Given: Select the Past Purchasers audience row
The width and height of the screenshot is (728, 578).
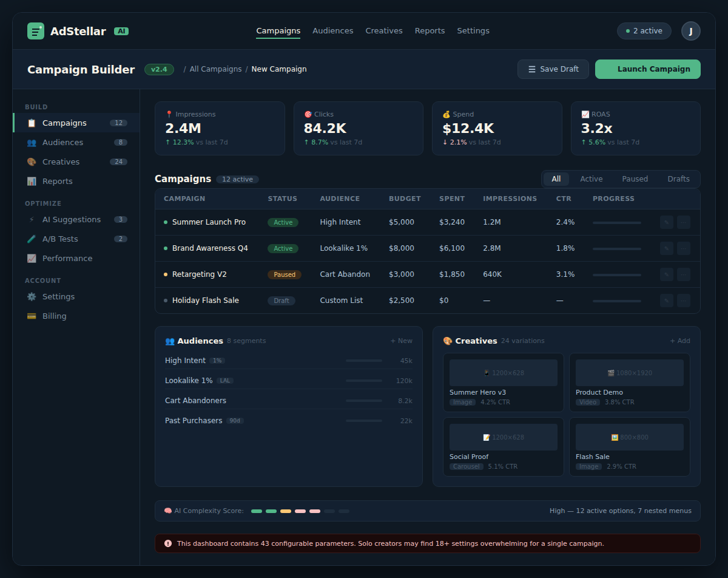Looking at the screenshot, I should [x=289, y=421].
